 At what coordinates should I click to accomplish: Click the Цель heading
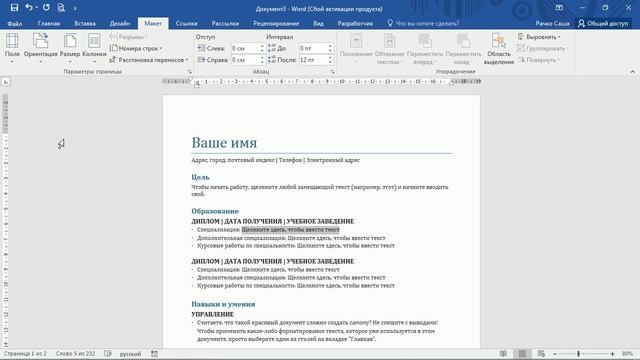[200, 177]
